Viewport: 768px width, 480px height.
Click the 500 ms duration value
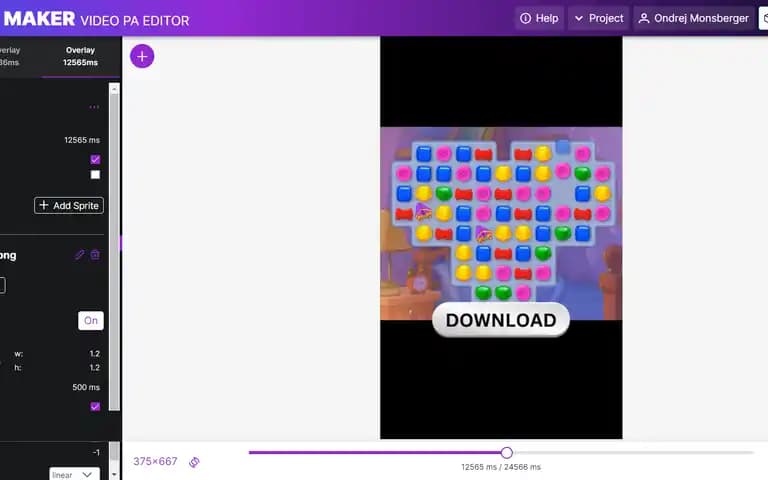(x=86, y=387)
